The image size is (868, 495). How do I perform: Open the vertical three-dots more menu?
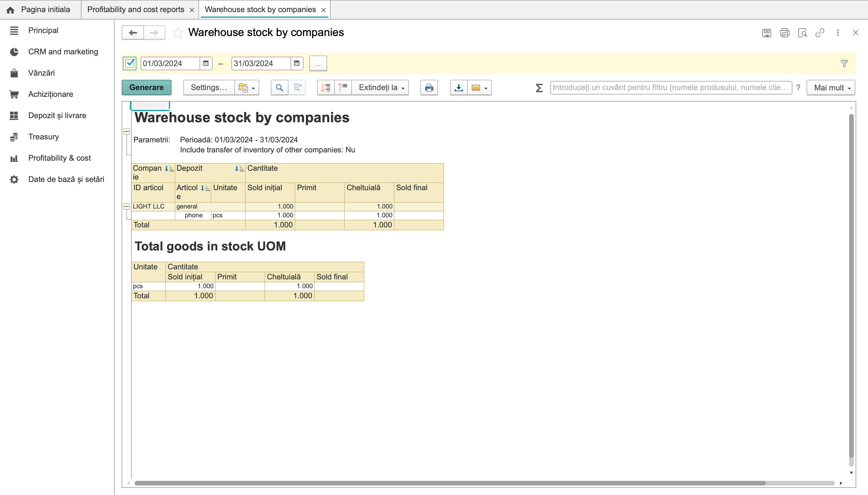point(838,33)
